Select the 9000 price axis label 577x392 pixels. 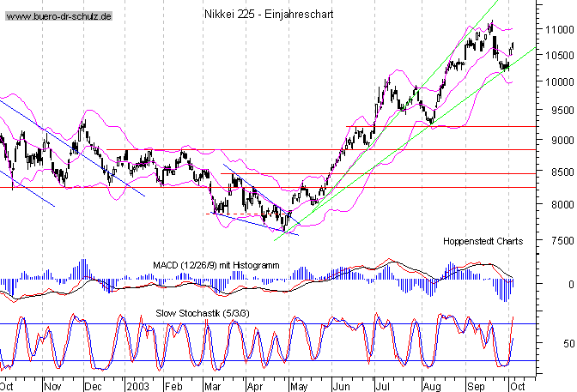pos(559,141)
